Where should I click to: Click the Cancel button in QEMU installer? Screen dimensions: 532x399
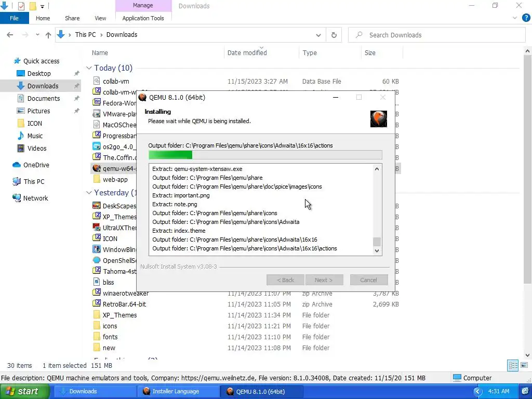(368, 280)
